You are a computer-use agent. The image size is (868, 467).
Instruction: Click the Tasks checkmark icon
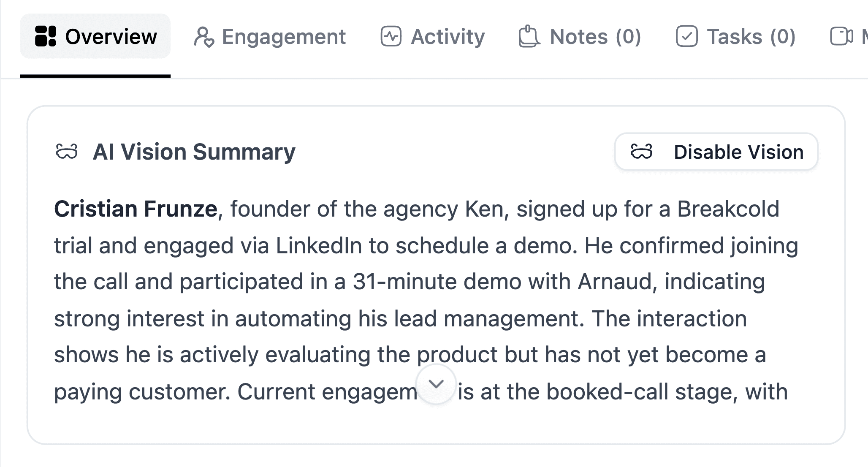pyautogui.click(x=688, y=36)
